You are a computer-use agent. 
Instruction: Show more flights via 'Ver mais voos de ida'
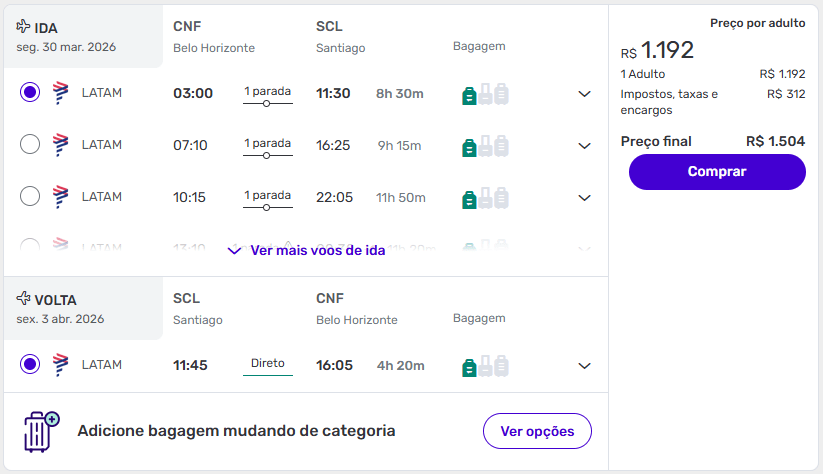pos(304,251)
